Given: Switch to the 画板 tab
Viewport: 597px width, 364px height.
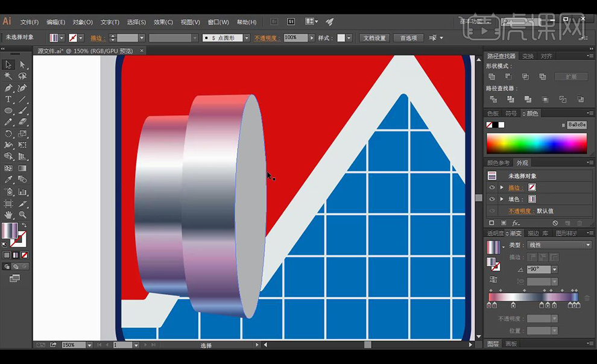Looking at the screenshot, I should pyautogui.click(x=511, y=344).
